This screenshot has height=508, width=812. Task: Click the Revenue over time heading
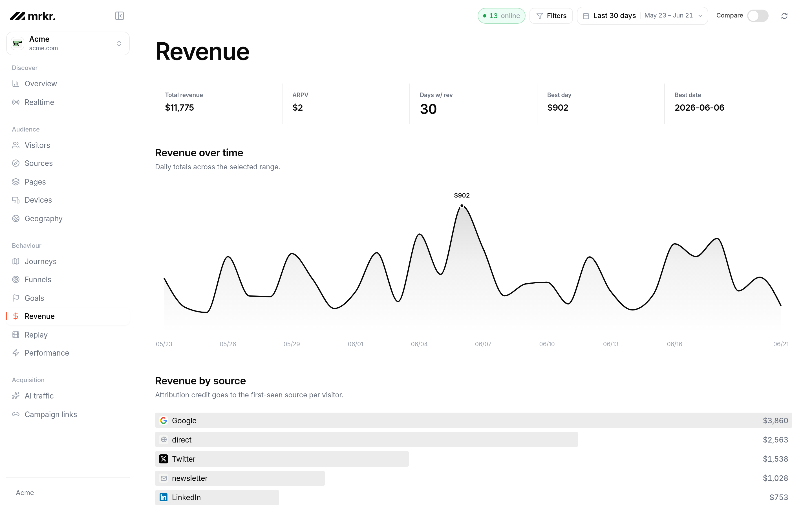click(199, 153)
